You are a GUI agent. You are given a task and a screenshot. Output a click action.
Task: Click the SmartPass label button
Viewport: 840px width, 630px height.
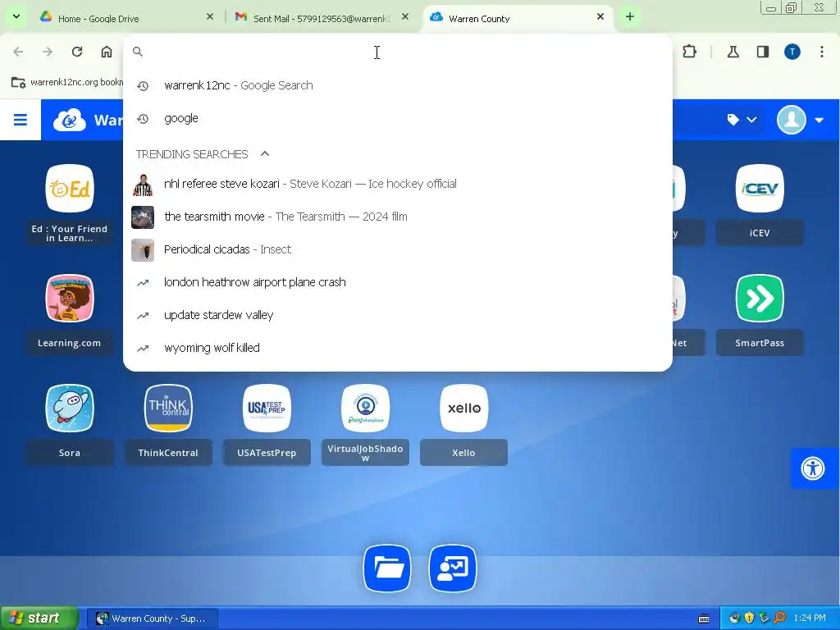tap(760, 343)
